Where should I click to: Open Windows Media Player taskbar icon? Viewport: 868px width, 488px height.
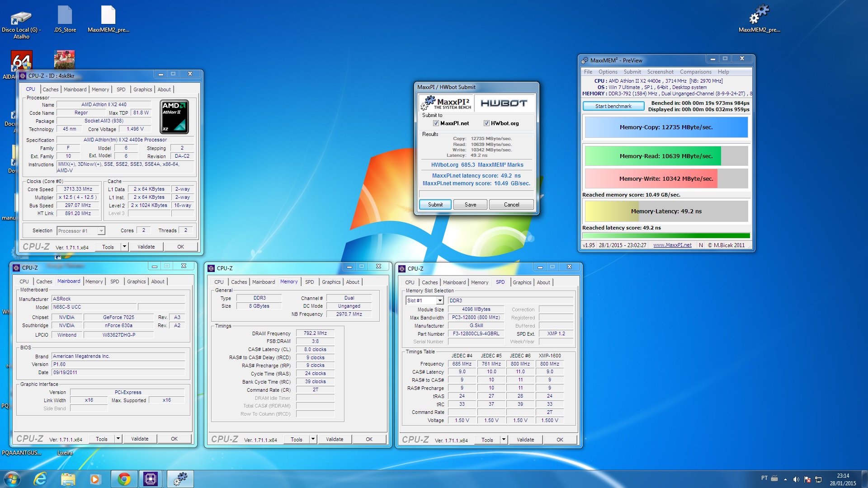[95, 479]
